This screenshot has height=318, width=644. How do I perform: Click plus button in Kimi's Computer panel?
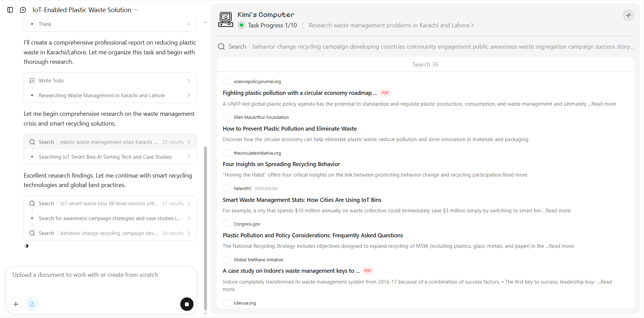point(628,15)
